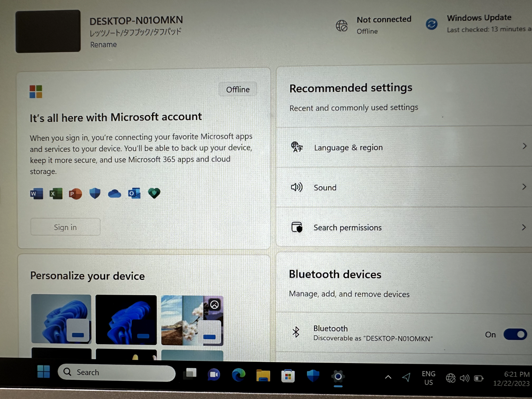Select the light Windows bloom theme thumbnail

point(61,319)
